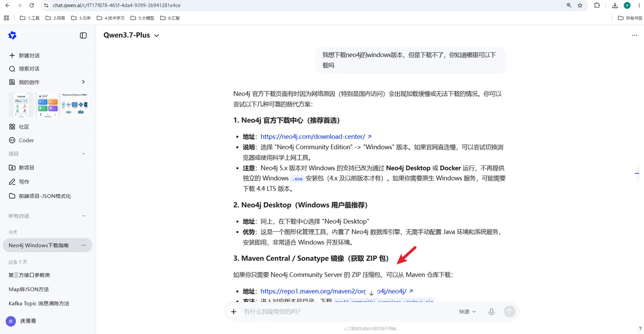
Task: Bookmark this page with star icon
Action: point(580,6)
